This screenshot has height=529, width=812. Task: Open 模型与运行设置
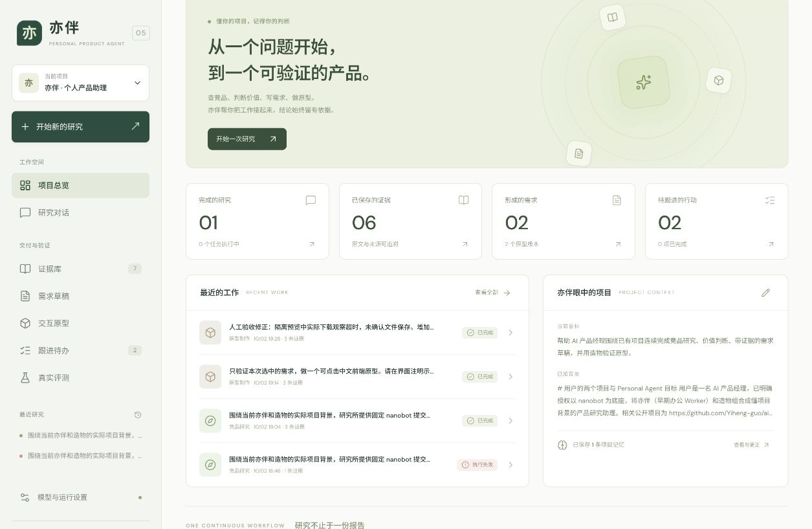click(x=80, y=497)
